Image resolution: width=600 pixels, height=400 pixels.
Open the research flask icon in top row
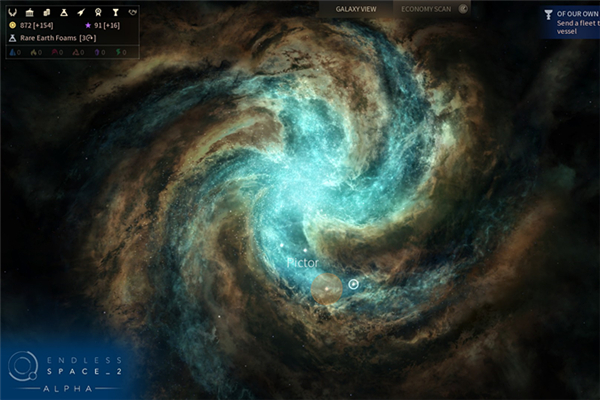click(x=64, y=13)
